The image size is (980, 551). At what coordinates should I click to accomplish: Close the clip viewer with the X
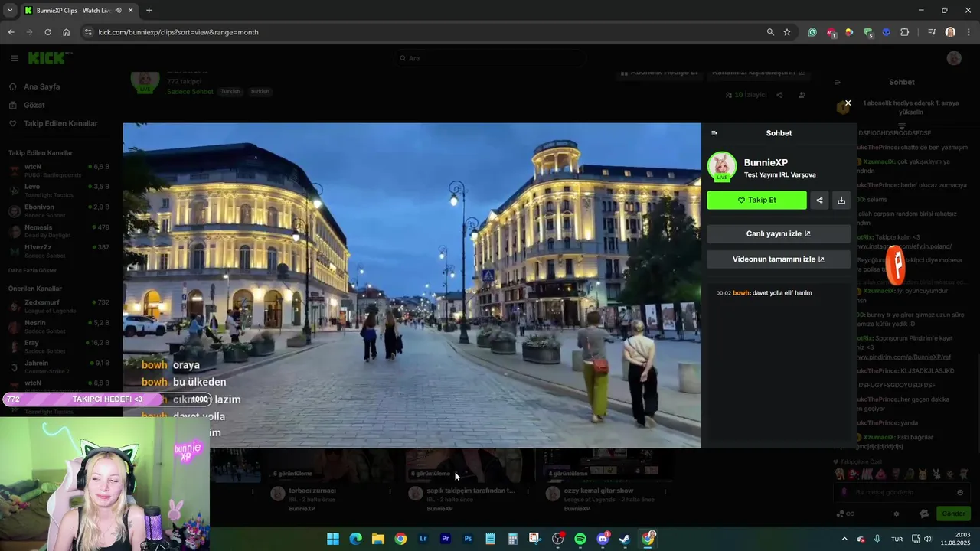coord(848,103)
